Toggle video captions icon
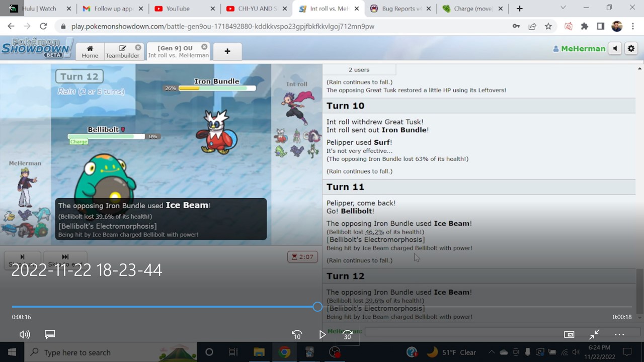This screenshot has width=644, height=362. [50, 334]
